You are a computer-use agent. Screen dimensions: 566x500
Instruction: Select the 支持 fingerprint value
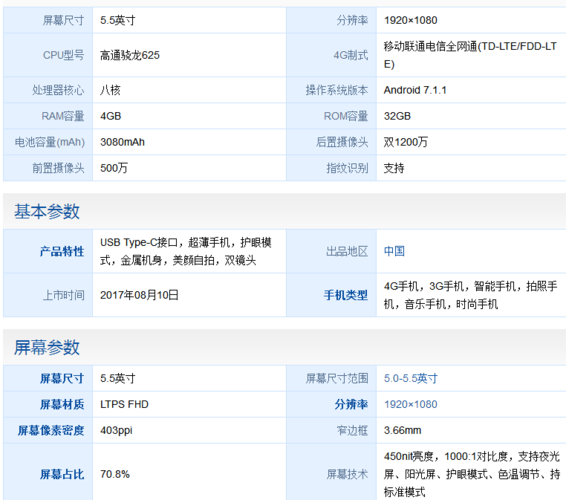point(394,168)
